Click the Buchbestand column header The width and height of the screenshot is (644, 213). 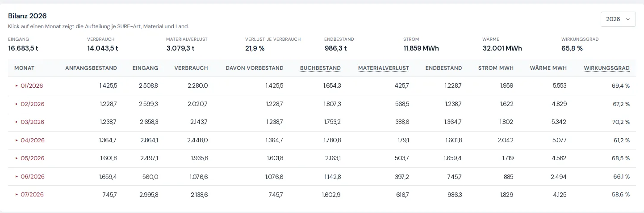[x=320, y=68]
